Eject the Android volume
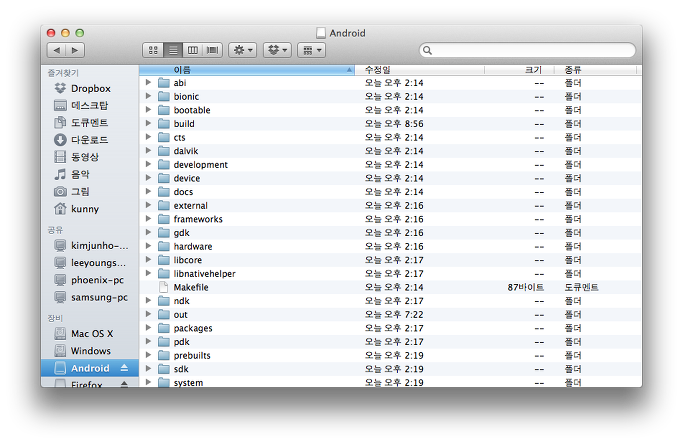 click(124, 368)
